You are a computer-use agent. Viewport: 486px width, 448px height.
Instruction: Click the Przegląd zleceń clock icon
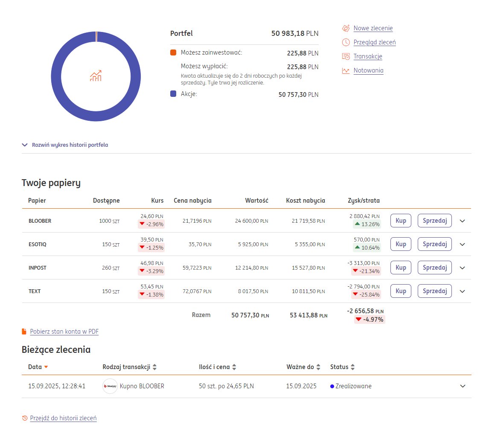point(346,42)
